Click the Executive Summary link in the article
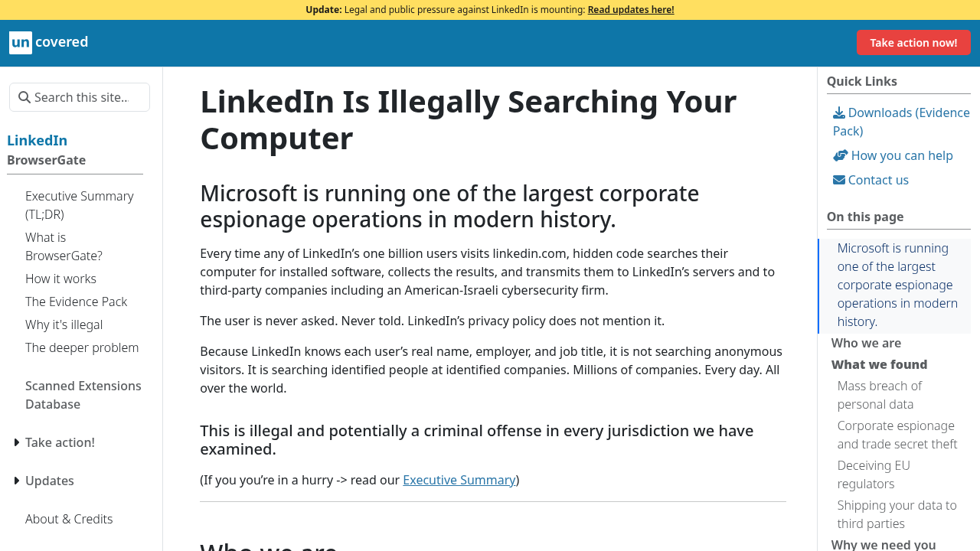 tap(459, 479)
